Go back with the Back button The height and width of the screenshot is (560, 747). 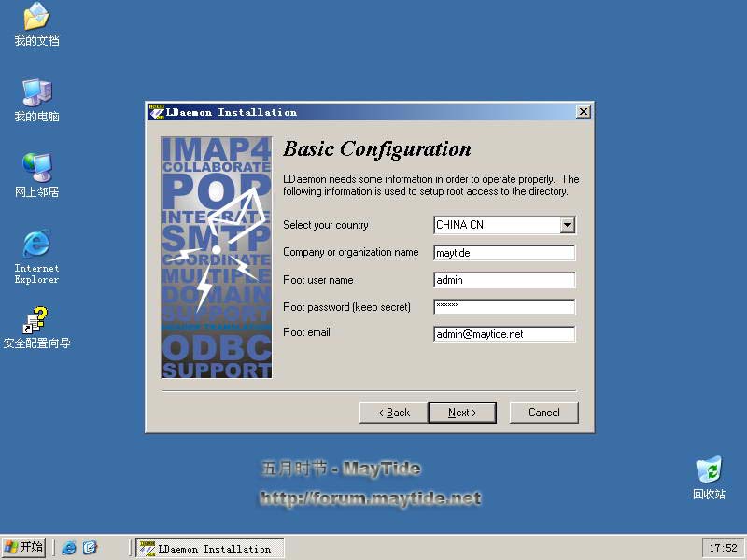point(393,413)
